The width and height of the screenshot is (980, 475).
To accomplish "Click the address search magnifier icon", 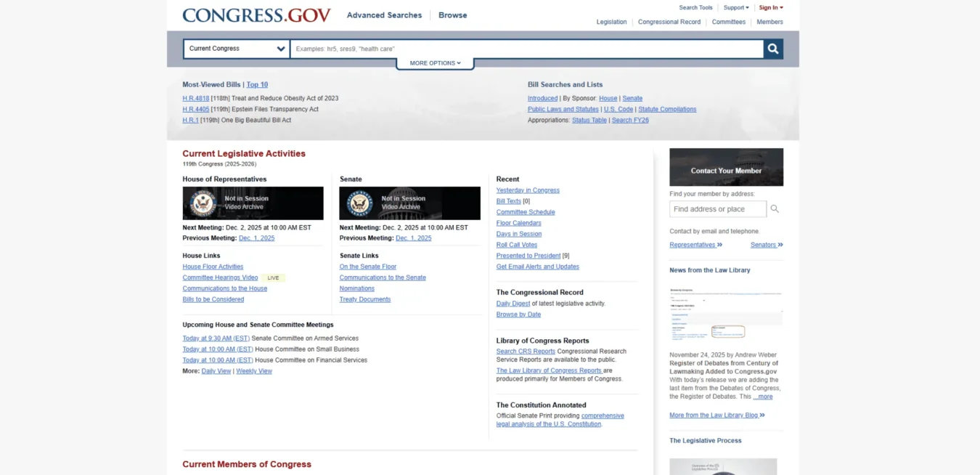I will [x=775, y=209].
